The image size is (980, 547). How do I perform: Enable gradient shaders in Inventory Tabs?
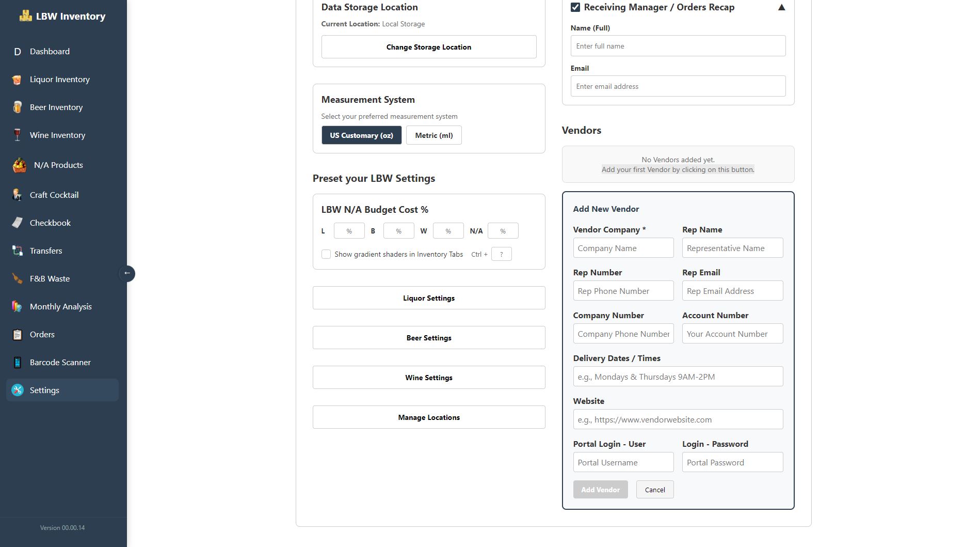click(326, 255)
